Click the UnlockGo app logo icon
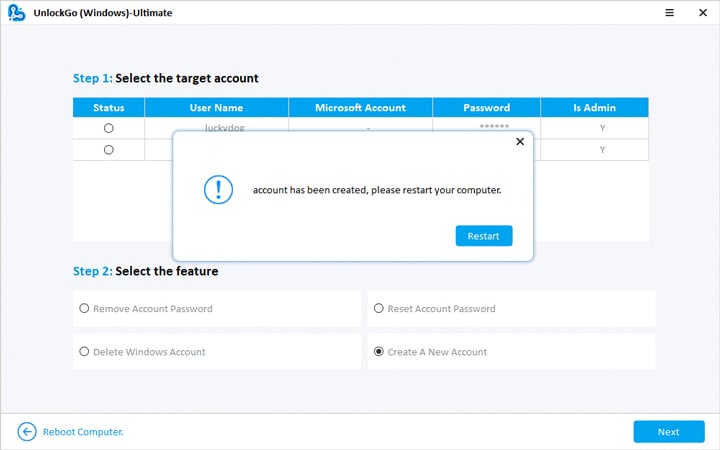This screenshot has width=720, height=450. [17, 14]
